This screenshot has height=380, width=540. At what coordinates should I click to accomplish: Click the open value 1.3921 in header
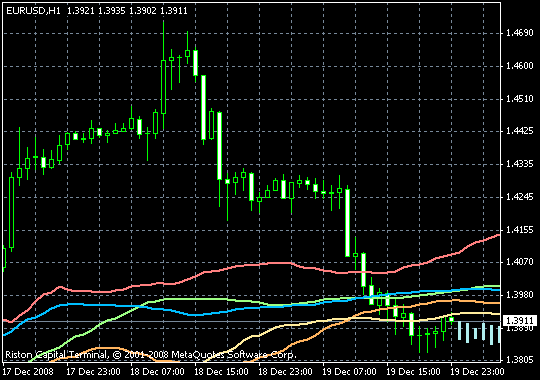point(81,11)
